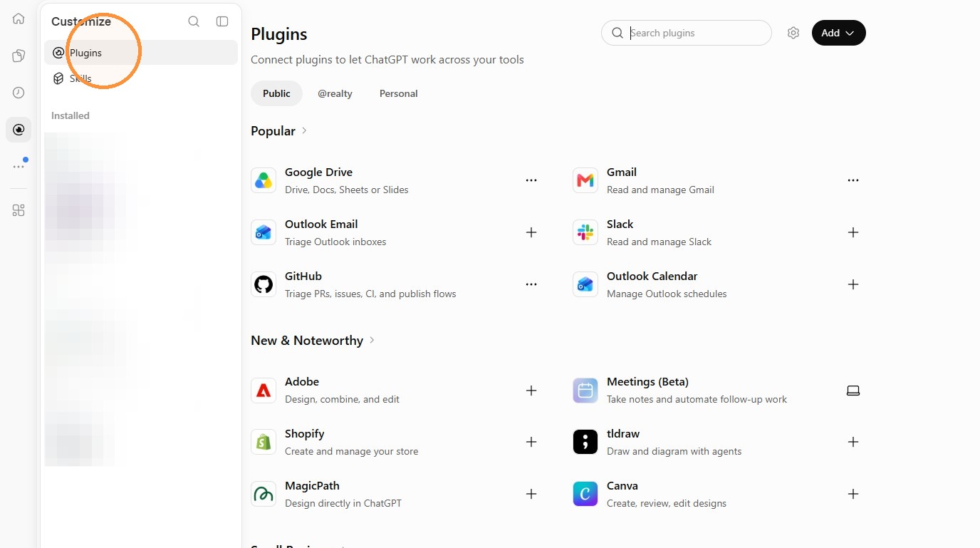Click the Slack logo
The width and height of the screenshot is (980, 548).
(585, 232)
